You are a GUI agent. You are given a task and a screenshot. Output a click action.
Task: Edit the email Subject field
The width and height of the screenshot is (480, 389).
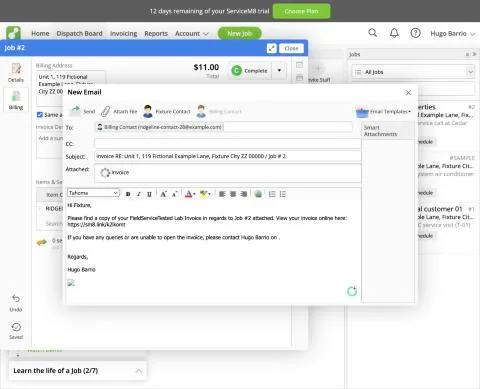coord(228,156)
